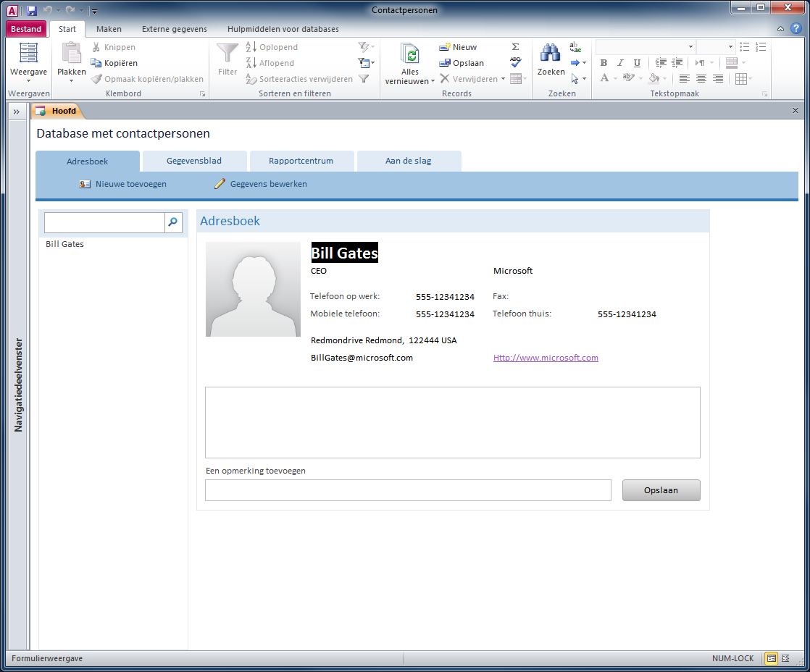This screenshot has height=672, width=810.
Task: Click the Plakken paste icon
Action: coord(71,53)
